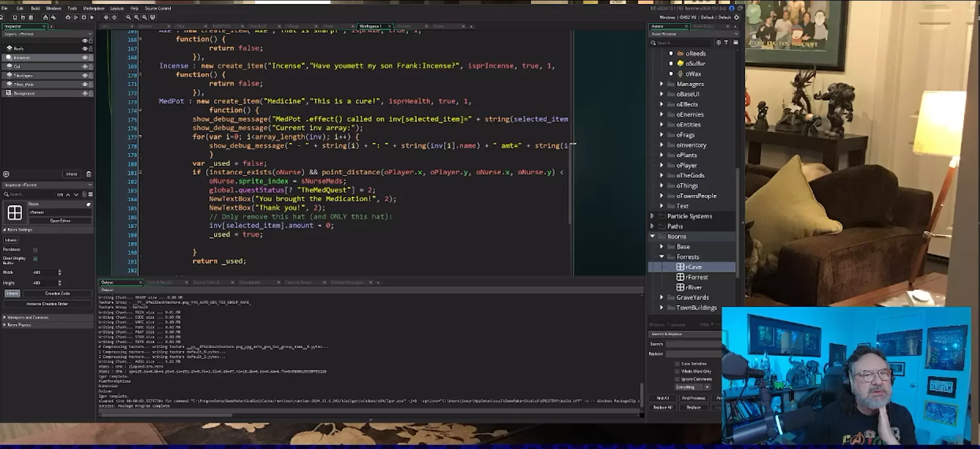
Task: Click the tag icon next to Room
Action: click(88, 205)
